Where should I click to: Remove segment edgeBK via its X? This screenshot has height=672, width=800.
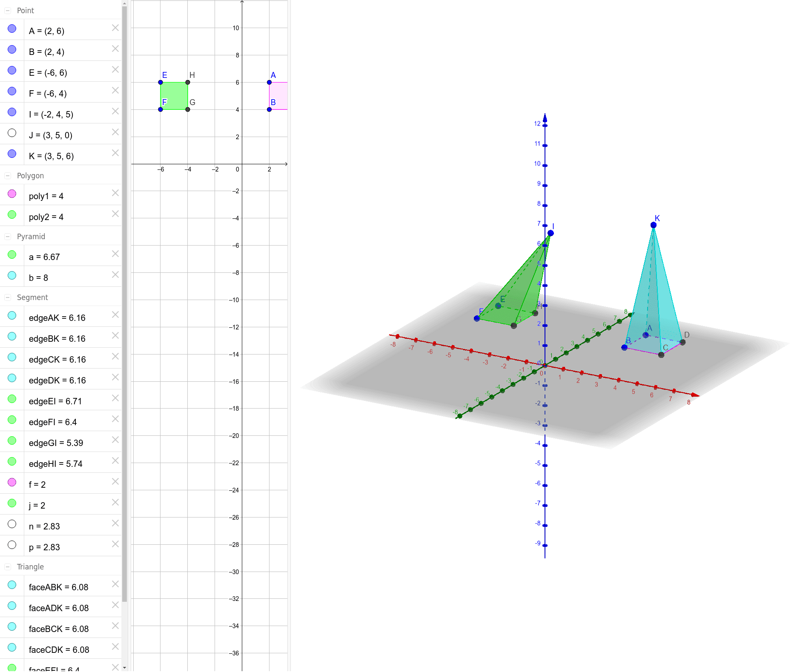pyautogui.click(x=115, y=335)
